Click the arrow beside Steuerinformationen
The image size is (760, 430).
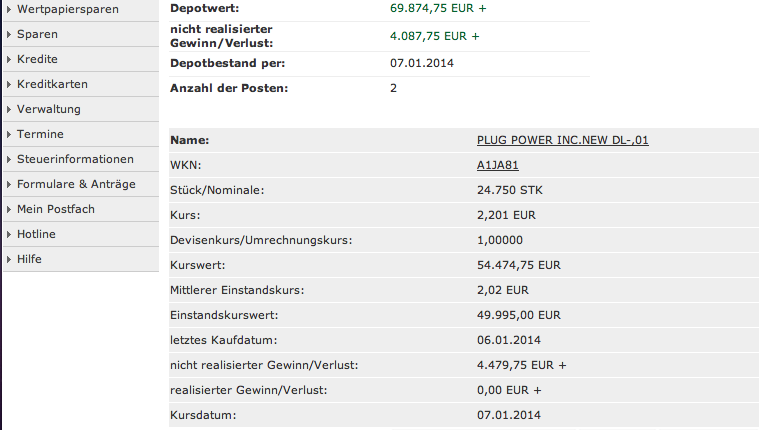[x=9, y=159]
